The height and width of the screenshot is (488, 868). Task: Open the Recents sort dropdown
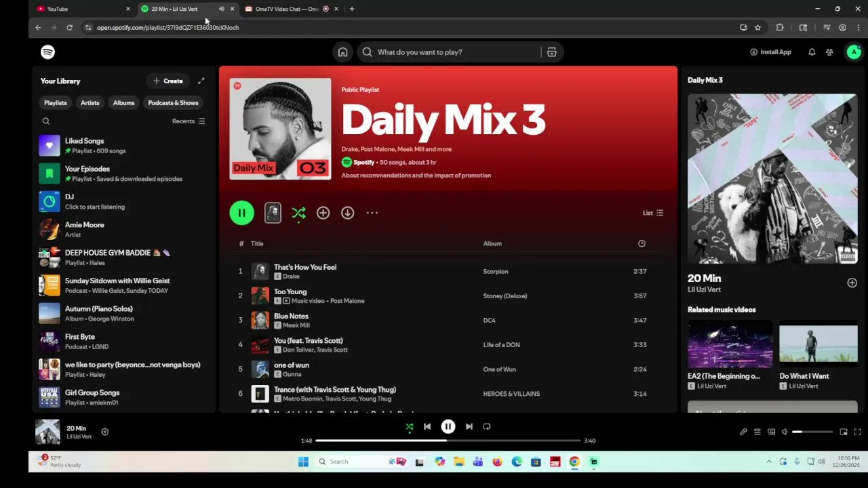[189, 121]
